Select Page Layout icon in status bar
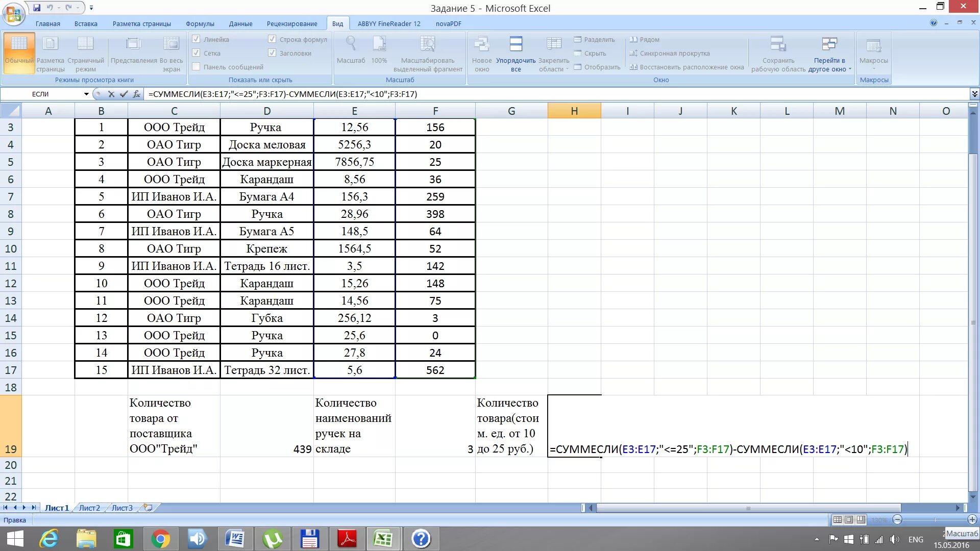 point(849,520)
